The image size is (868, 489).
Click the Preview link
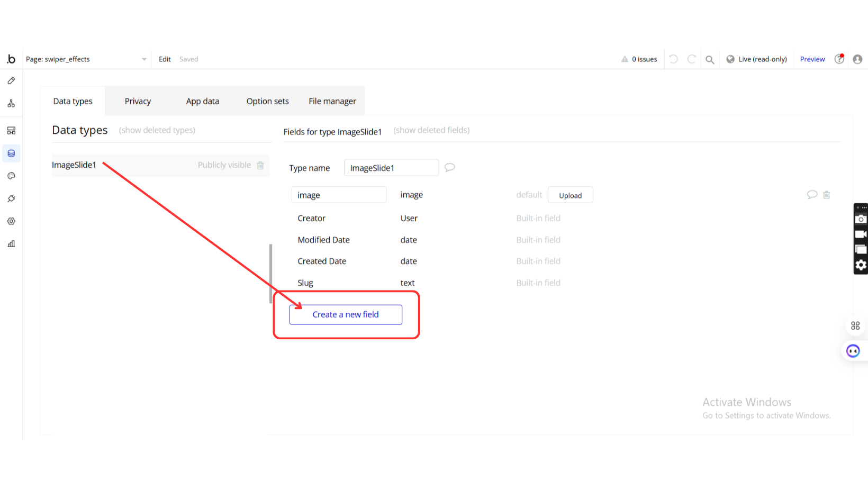point(812,59)
